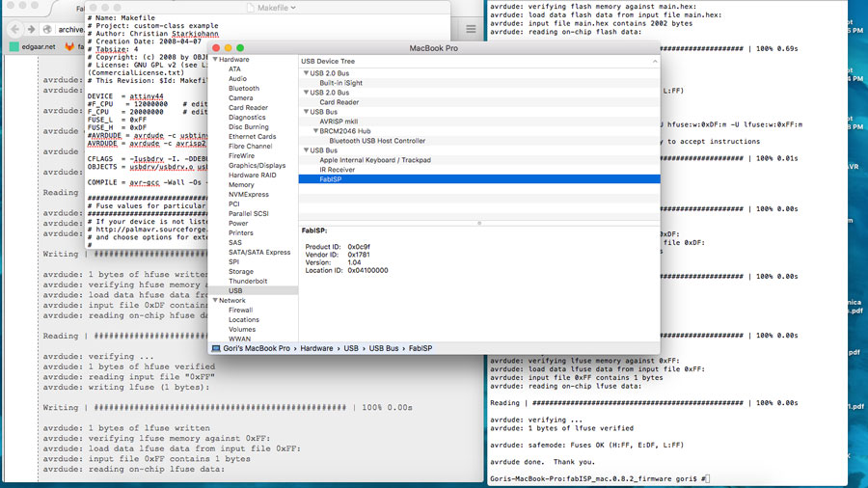The image size is (868, 488).
Task: Select NVMExpress in the sidebar
Action: [x=249, y=194]
